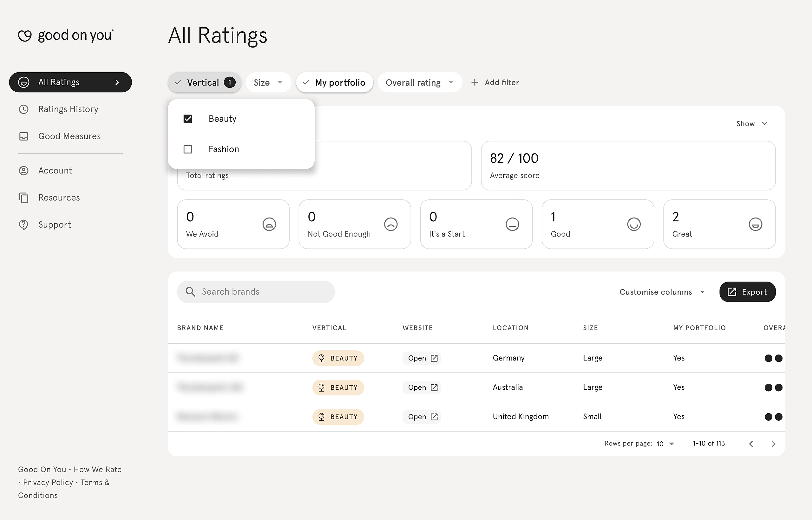812x520 pixels.
Task: Click the external-link icon in United Kingdom row
Action: [434, 417]
